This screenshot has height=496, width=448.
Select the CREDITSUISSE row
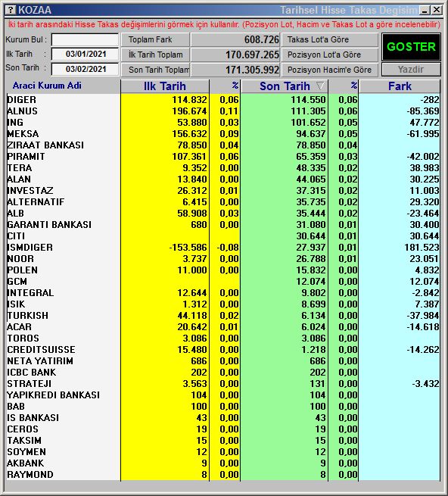[223, 350]
